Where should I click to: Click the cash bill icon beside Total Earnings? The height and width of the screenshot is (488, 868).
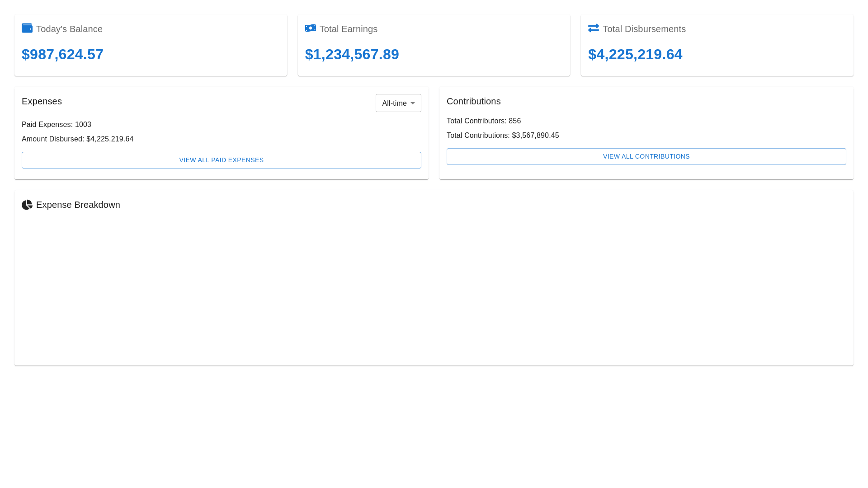(x=311, y=28)
